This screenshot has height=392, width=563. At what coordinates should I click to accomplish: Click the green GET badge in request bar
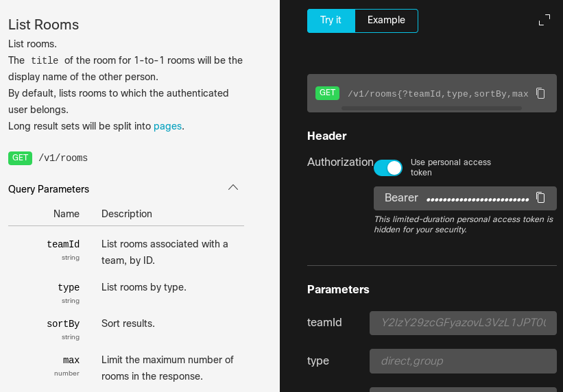tap(327, 93)
